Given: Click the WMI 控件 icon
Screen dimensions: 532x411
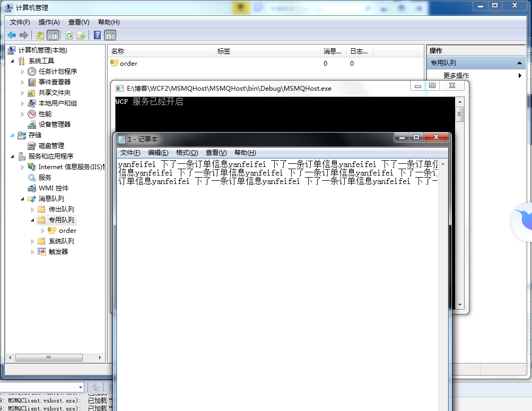Looking at the screenshot, I should 31,188.
